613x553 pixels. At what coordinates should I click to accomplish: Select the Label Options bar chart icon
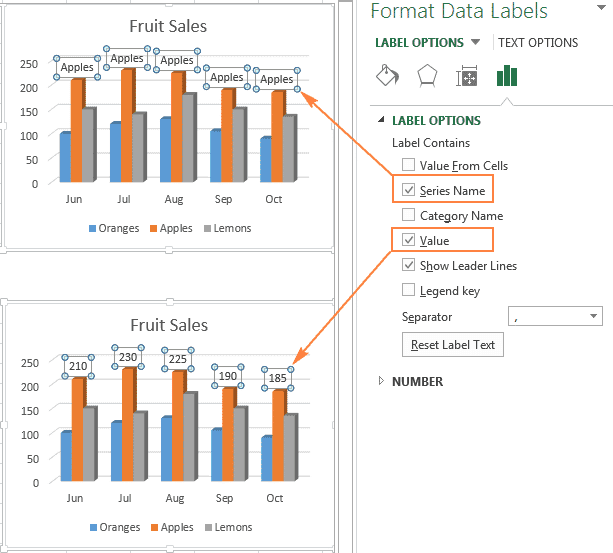coord(507,76)
